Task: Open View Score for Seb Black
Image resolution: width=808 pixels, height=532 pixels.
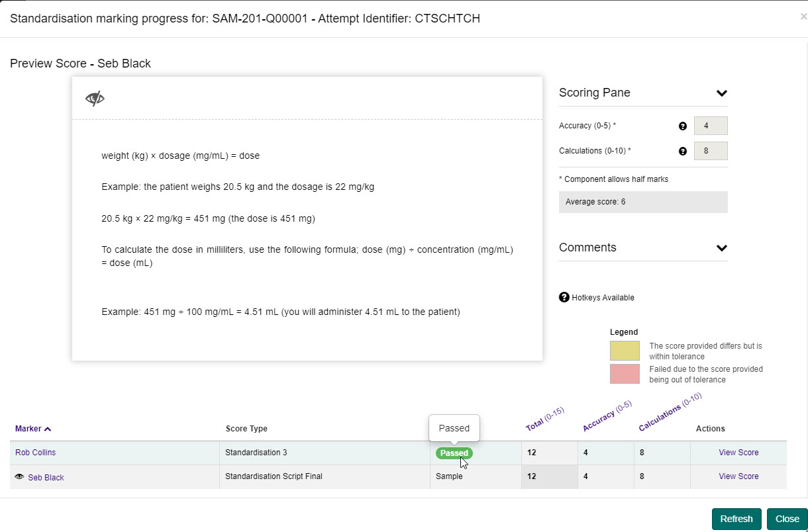Action: pyautogui.click(x=738, y=476)
